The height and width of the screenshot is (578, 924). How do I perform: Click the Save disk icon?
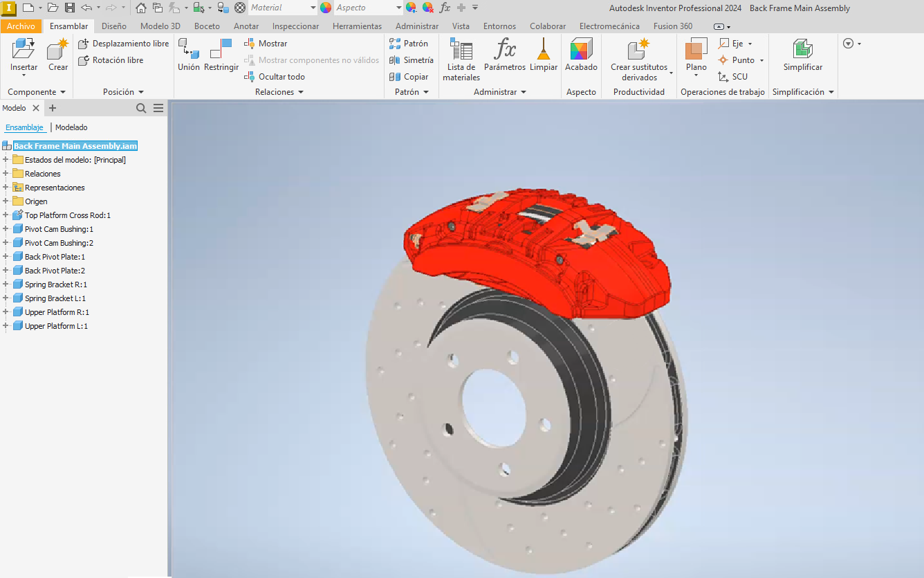[70, 8]
